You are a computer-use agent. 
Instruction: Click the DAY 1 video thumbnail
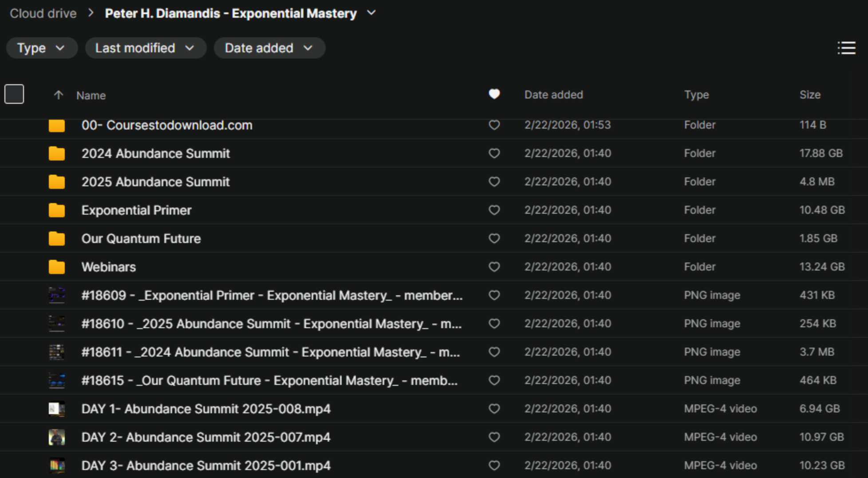(56, 408)
